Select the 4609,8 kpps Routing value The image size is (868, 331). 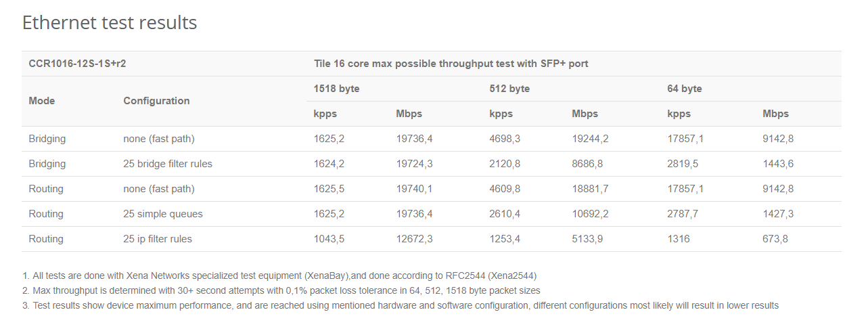tap(505, 189)
